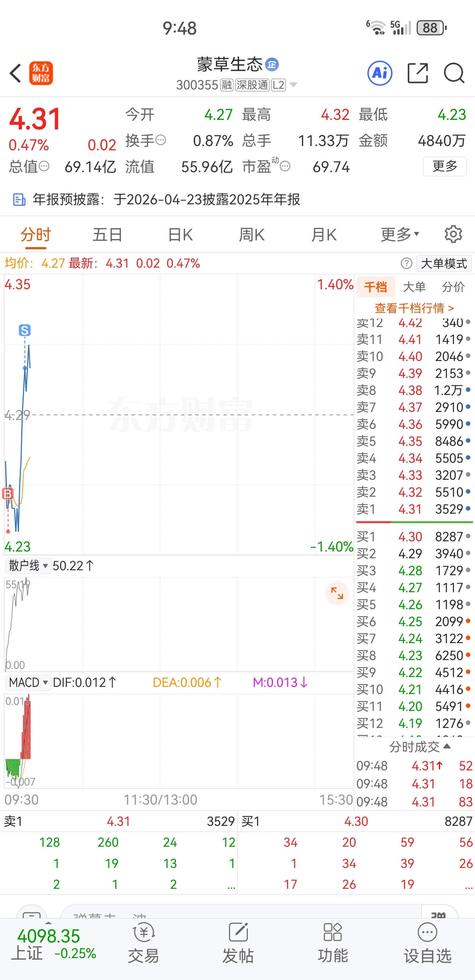Tap the intraday price chart area
Screen dimensions: 475x980
point(179,415)
